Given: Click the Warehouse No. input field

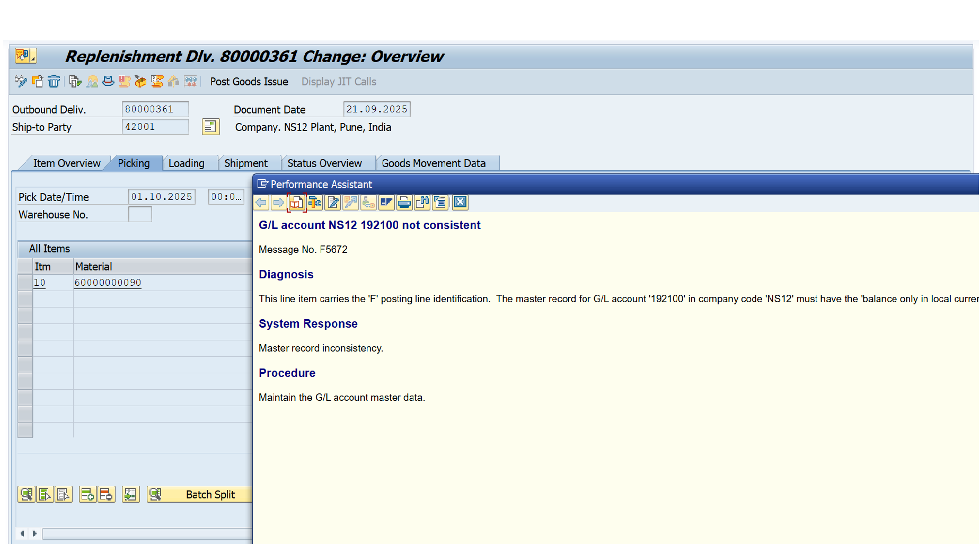Looking at the screenshot, I should tap(140, 214).
